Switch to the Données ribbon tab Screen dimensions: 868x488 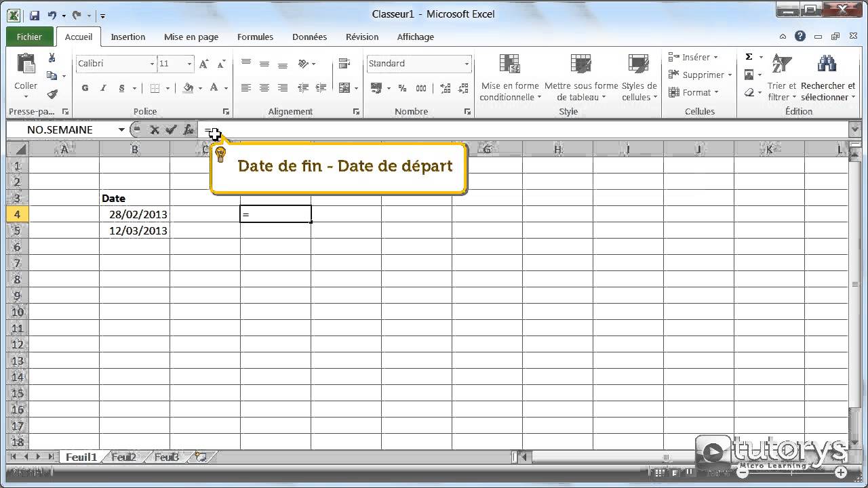point(309,37)
